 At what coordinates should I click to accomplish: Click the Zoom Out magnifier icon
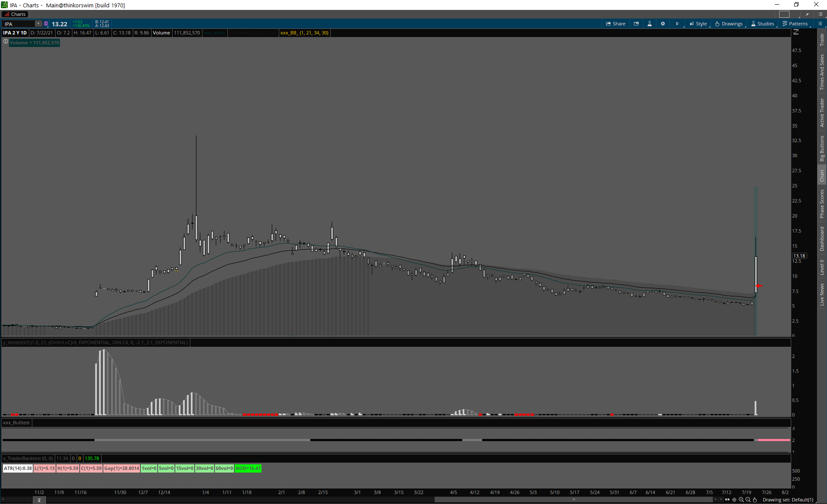[748, 500]
